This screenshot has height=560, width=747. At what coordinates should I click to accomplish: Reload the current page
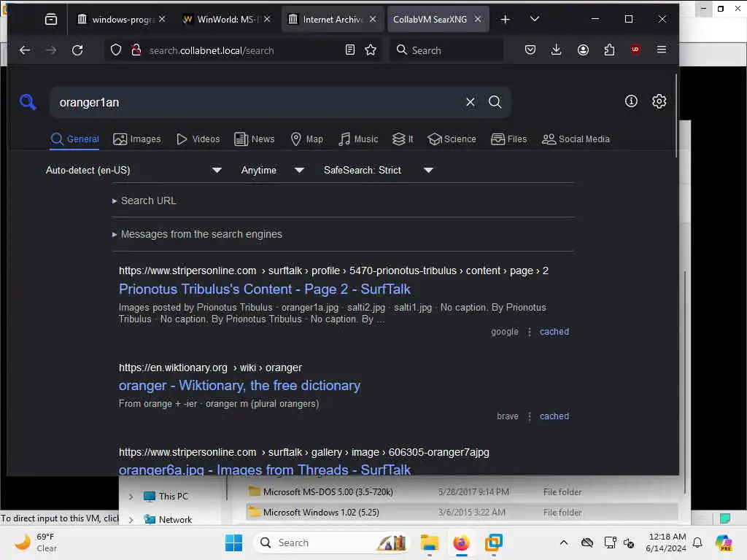(77, 50)
